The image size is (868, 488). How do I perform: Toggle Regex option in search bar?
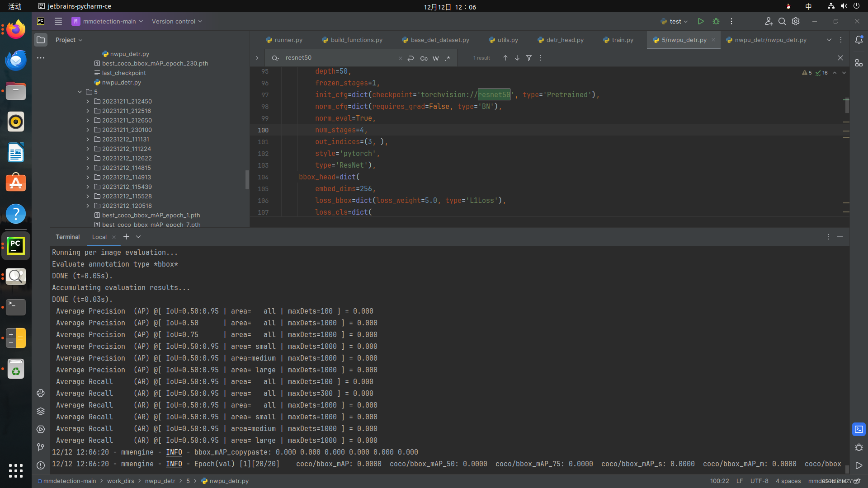[448, 58]
